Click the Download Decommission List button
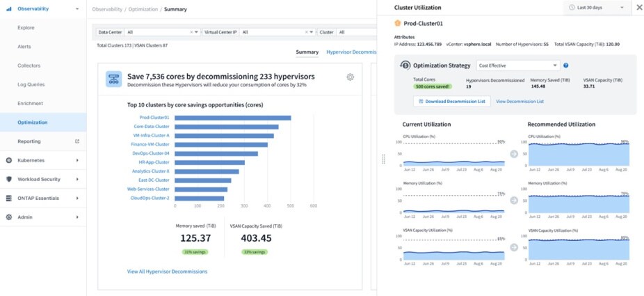 click(x=451, y=101)
